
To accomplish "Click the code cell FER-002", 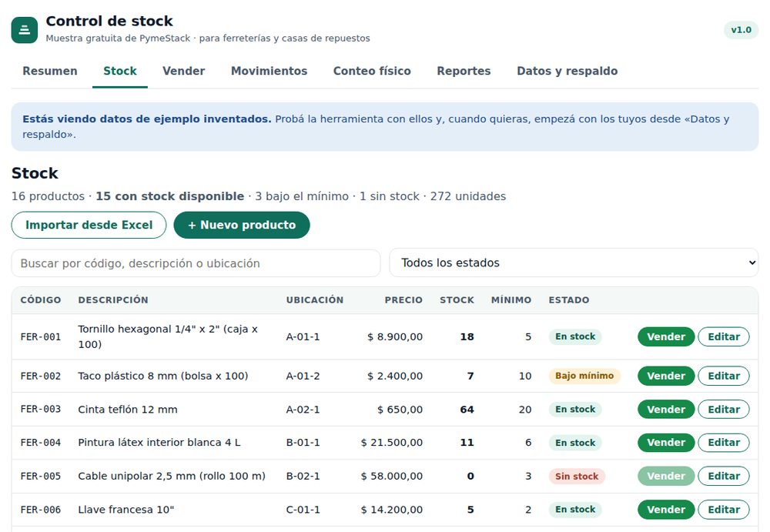I will [x=41, y=376].
